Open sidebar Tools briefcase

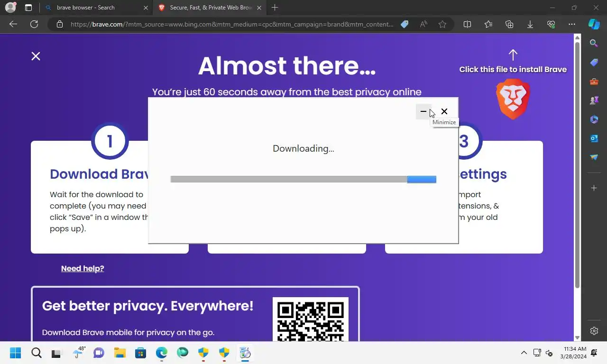594,82
